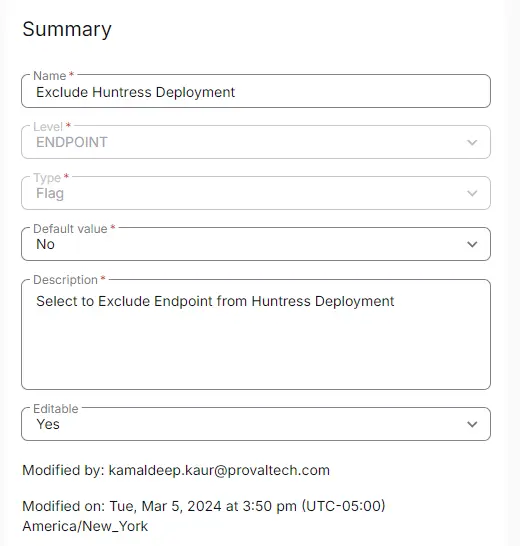520x546 pixels.
Task: Click the Modified on date line
Action: pyautogui.click(x=204, y=506)
